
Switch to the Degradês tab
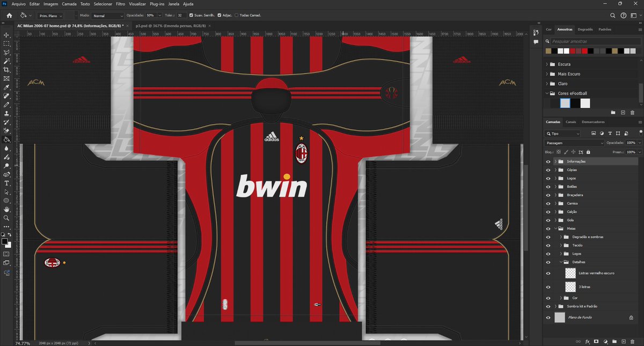click(x=585, y=30)
